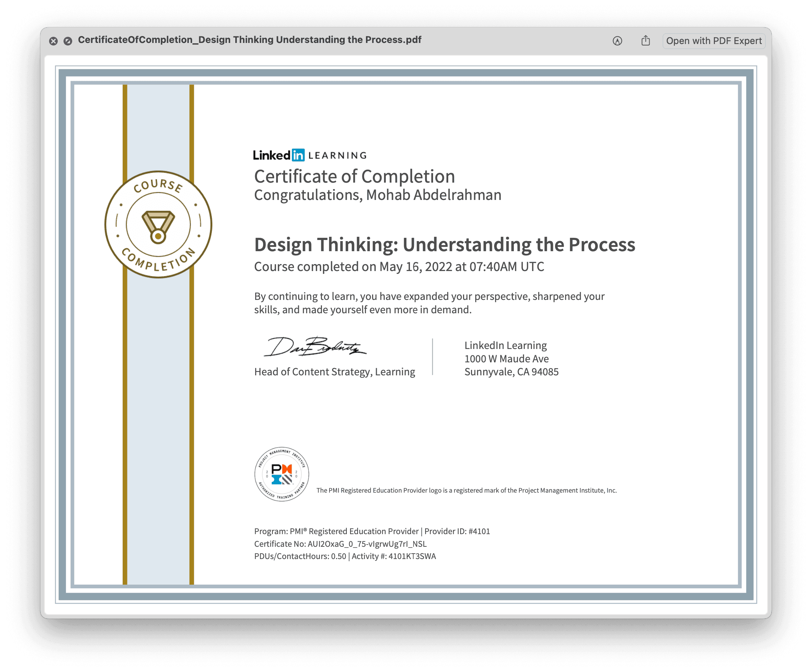
Task: Click the 'Sunnyvale, CA 94085' address line
Action: click(511, 372)
